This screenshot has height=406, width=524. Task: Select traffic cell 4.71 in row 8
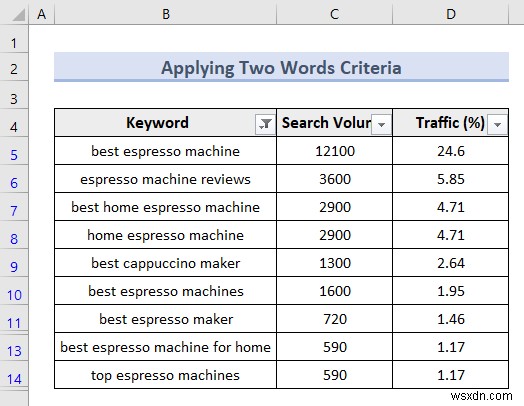[450, 235]
